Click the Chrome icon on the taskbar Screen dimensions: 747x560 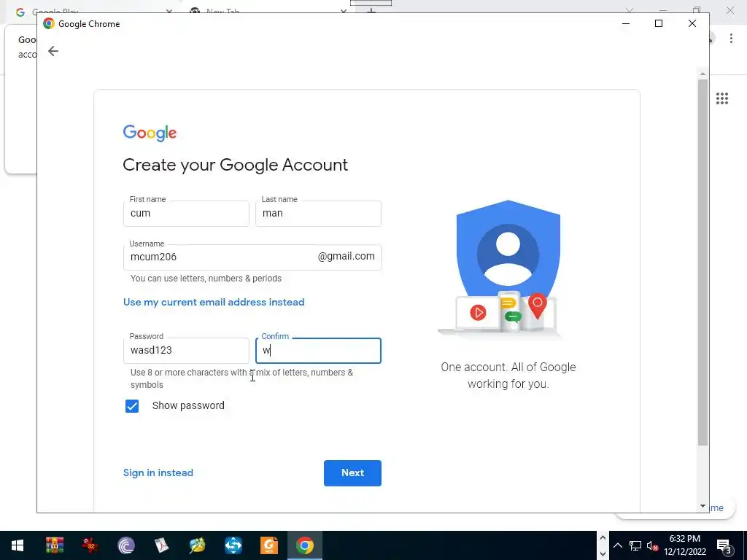point(305,545)
